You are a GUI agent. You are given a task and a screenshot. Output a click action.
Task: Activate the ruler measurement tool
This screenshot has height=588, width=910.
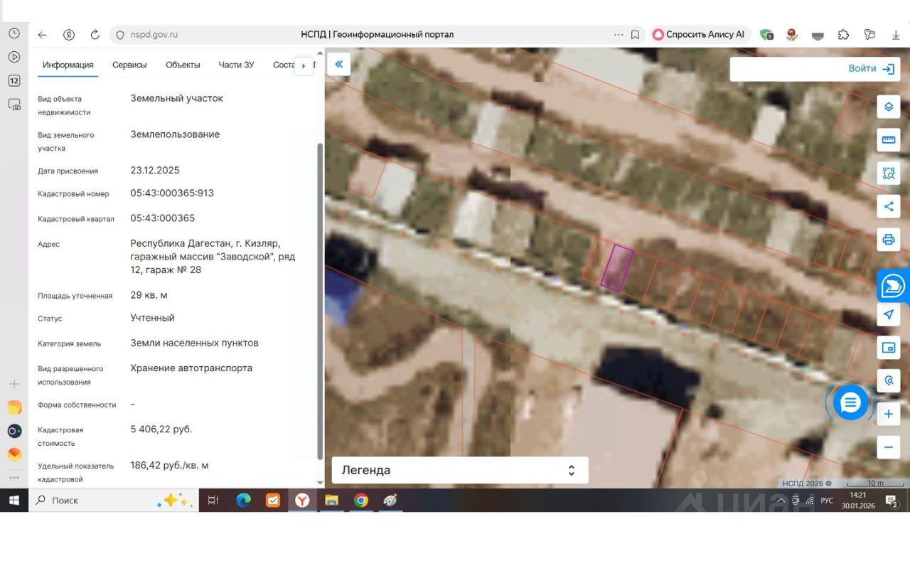(888, 140)
